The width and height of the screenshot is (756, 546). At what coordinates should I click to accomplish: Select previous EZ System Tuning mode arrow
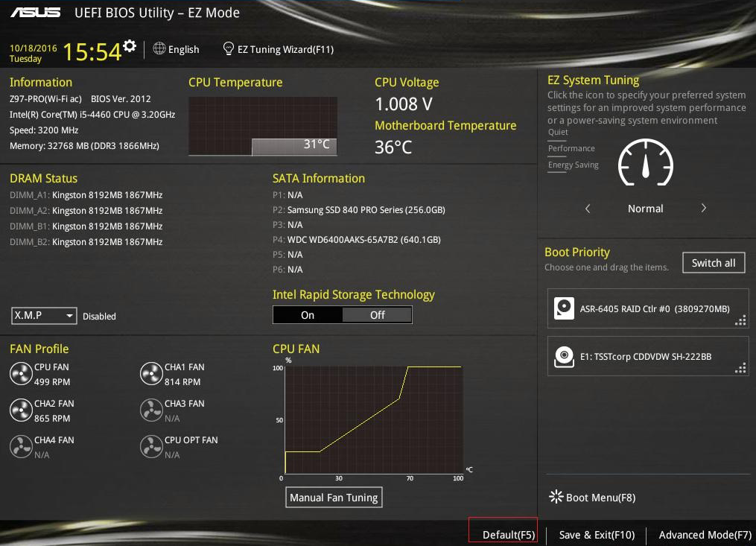point(588,209)
